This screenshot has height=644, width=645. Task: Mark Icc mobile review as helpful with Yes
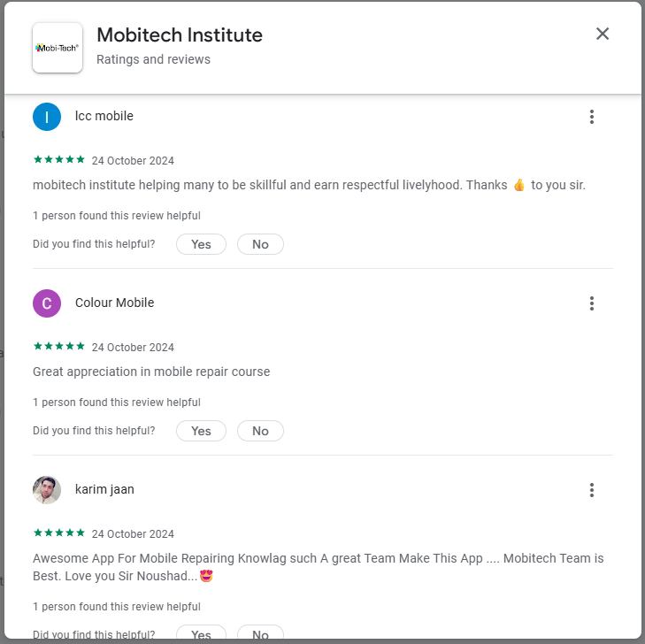point(201,244)
